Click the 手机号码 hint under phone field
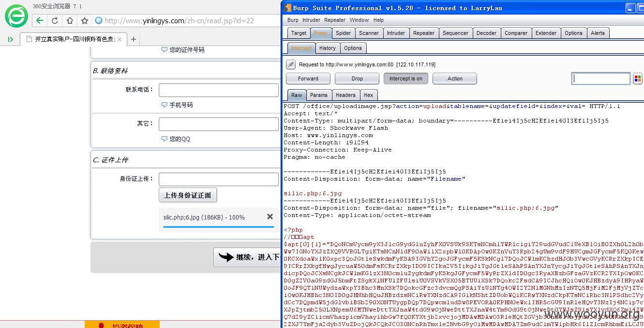644x328 pixels. (x=181, y=105)
